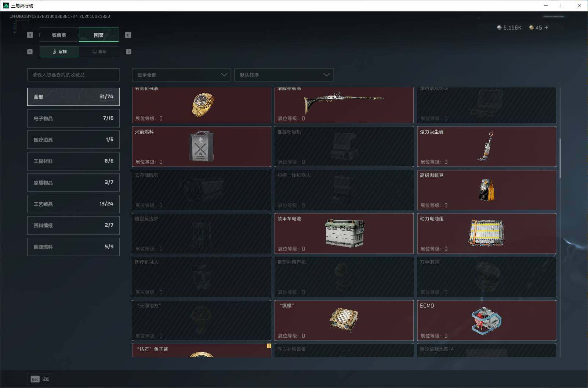This screenshot has width=588, height=388.
Task: Filter by 电子物品 category
Action: (73, 118)
